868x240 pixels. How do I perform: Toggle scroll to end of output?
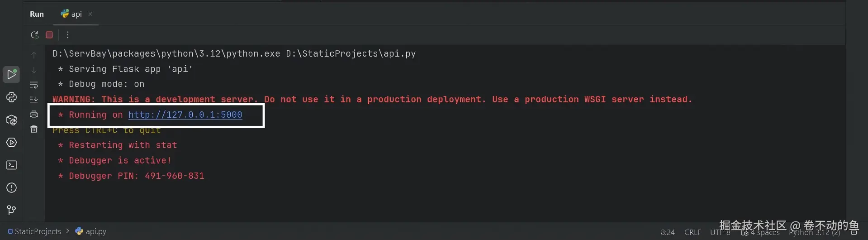point(34,100)
